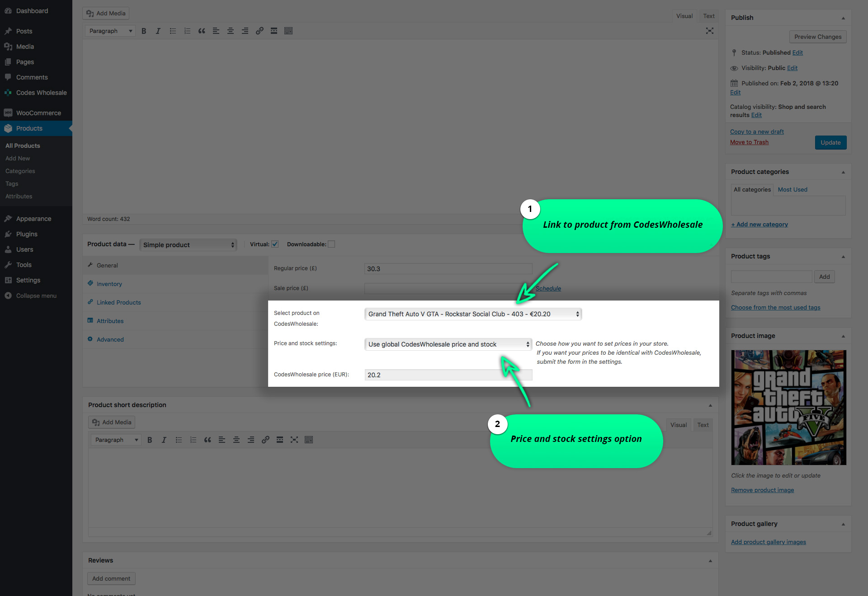Image resolution: width=868 pixels, height=596 pixels.
Task: Open the Inventory product data tab
Action: 109,284
